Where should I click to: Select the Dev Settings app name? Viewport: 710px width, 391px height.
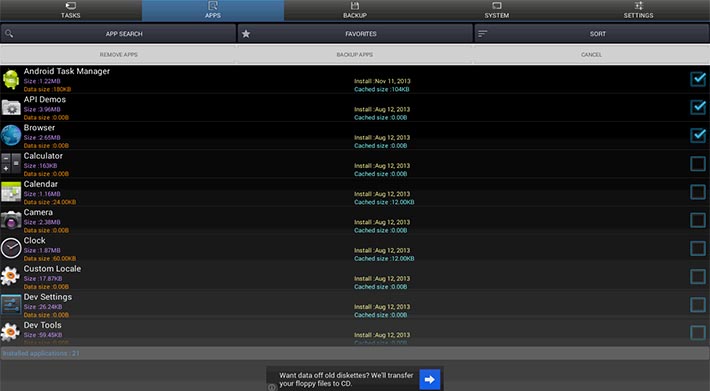coord(48,297)
